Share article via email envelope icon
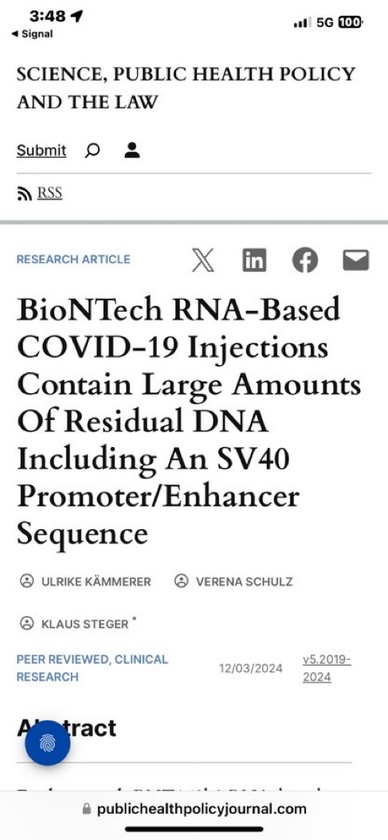The image size is (388, 840). pos(356,260)
